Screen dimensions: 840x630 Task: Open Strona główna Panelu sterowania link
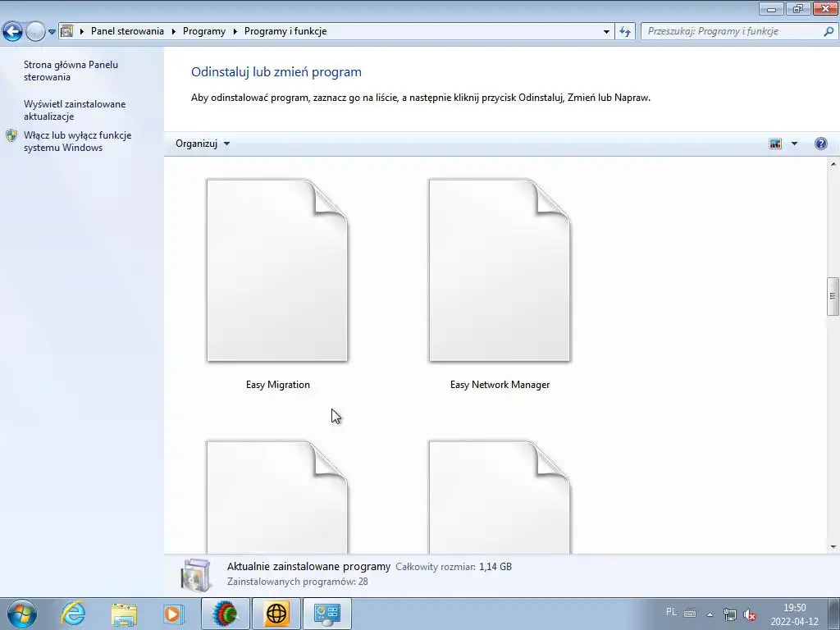pyautogui.click(x=71, y=71)
